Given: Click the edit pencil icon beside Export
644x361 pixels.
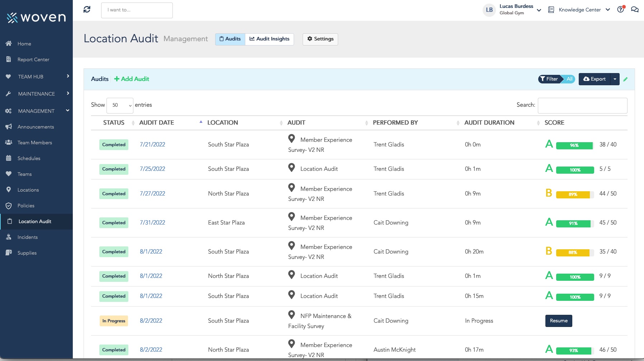Looking at the screenshot, I should tap(626, 79).
